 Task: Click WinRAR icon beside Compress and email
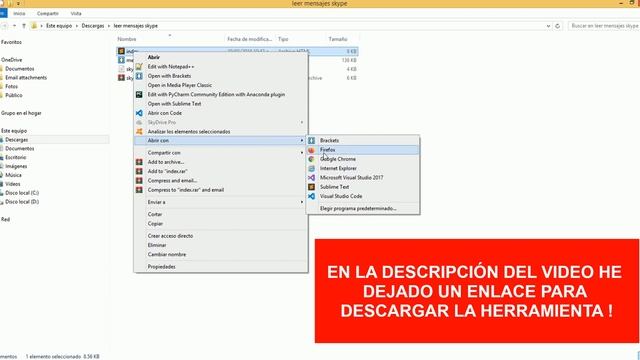(x=139, y=180)
